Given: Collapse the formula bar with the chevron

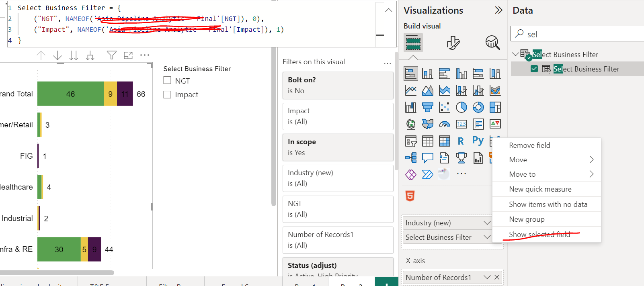Looking at the screenshot, I should [x=388, y=10].
